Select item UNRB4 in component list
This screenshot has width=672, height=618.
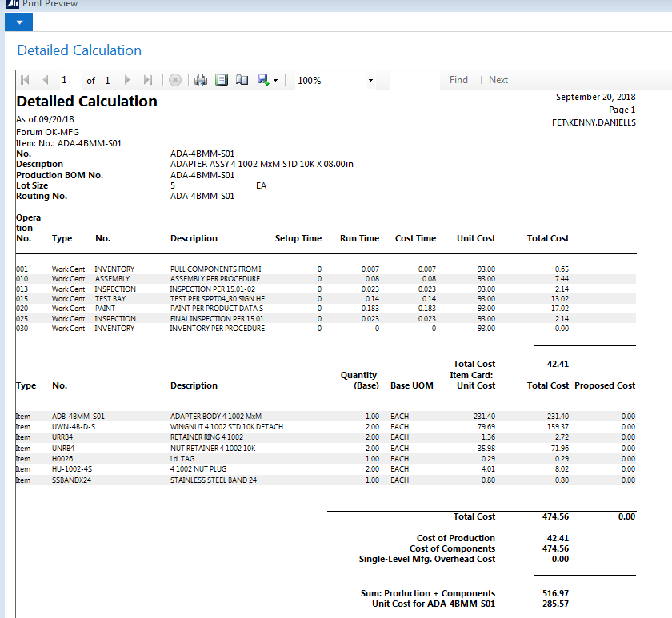pos(63,449)
